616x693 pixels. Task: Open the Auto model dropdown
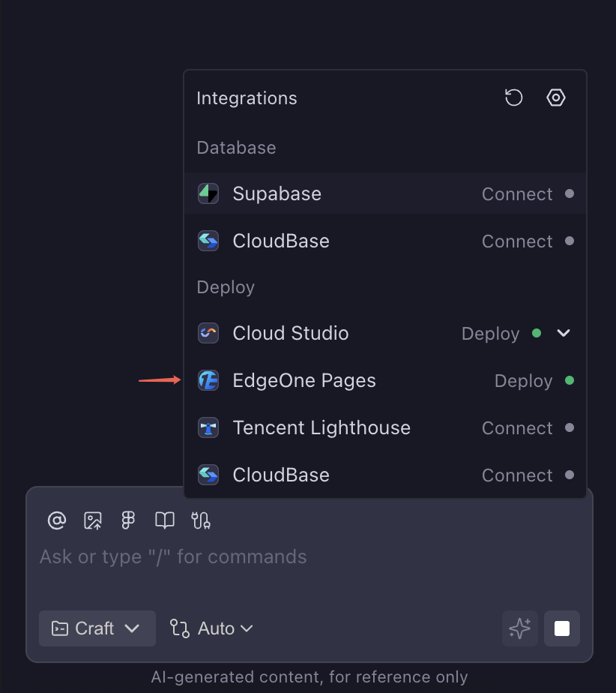[211, 628]
